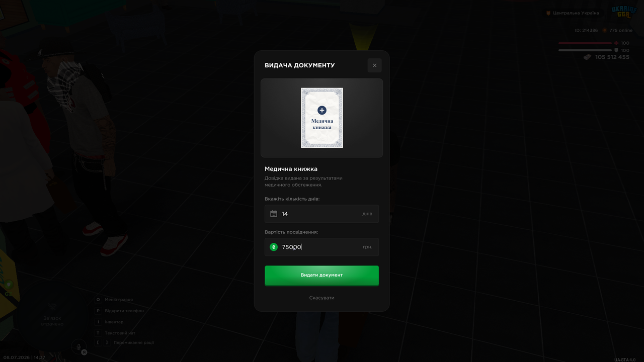Click the Перемикання рації hint
This screenshot has width=644, height=362.
coord(134,342)
